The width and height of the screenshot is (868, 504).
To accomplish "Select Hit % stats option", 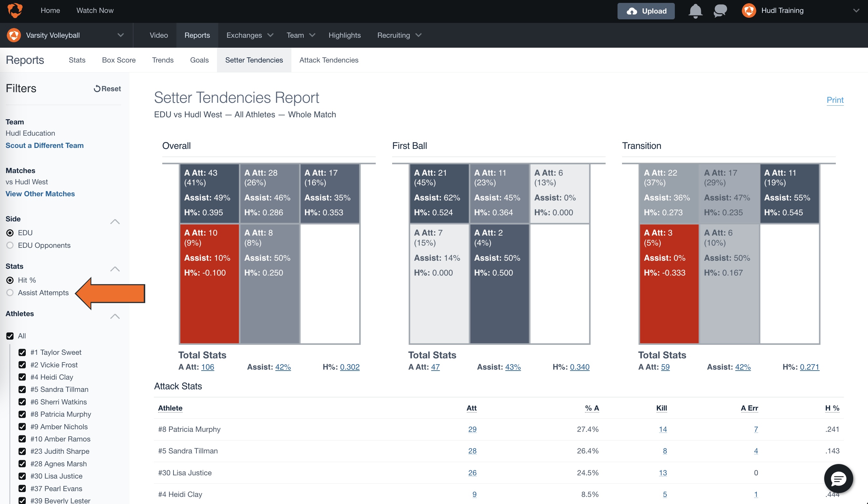I will (x=10, y=280).
